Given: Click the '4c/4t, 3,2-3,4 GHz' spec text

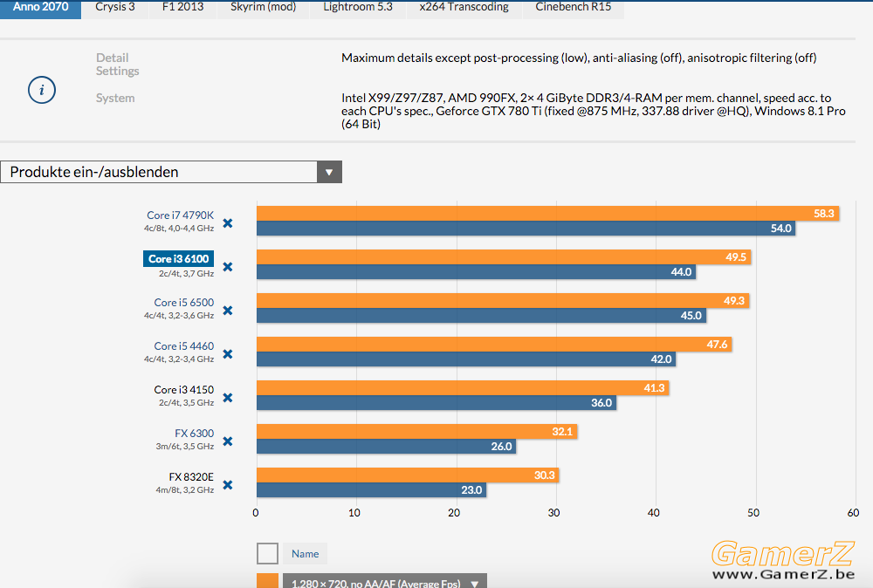Looking at the screenshot, I should point(179,359).
